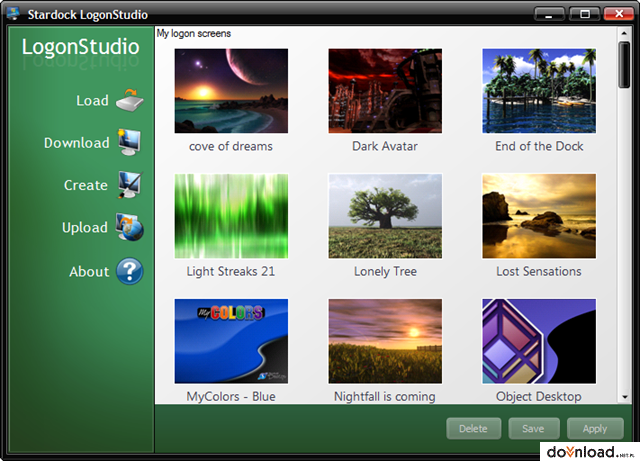Click the 'Nightfall is coming' caption
640x461 pixels.
point(385,396)
